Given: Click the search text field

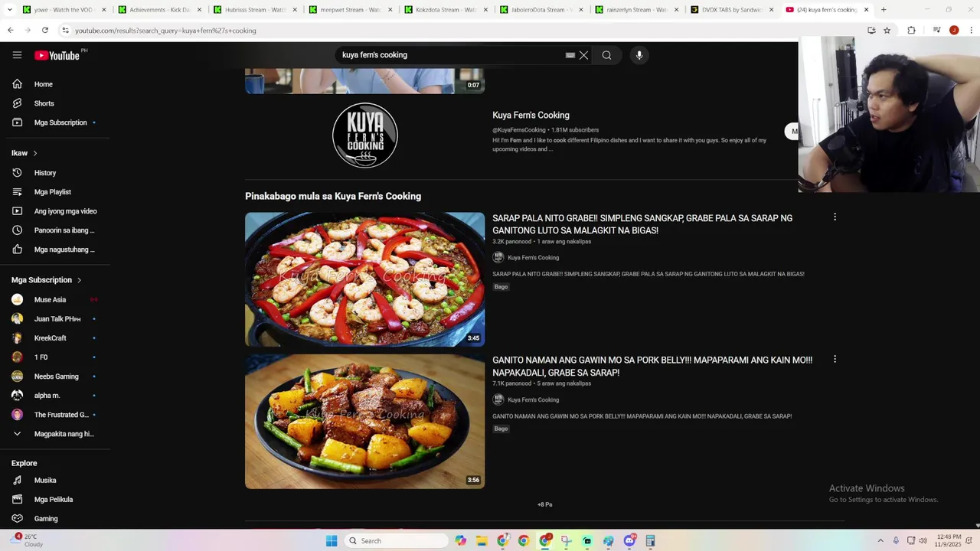Looking at the screenshot, I should point(452,55).
